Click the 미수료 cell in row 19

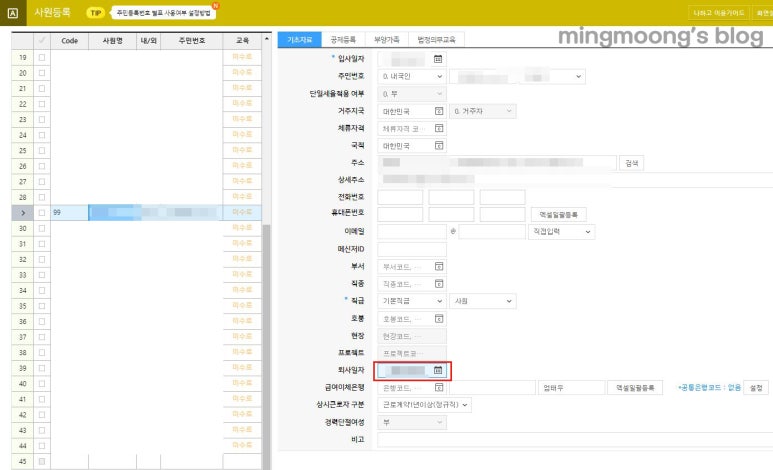[x=242, y=57]
